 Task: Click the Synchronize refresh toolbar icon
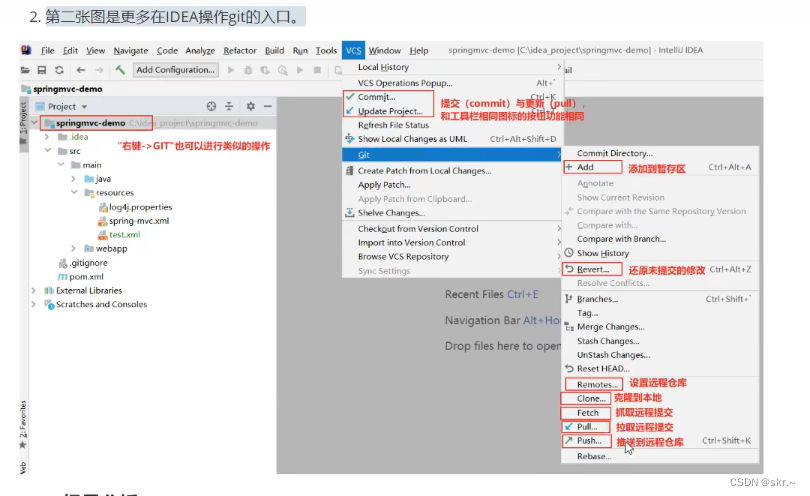(x=59, y=70)
